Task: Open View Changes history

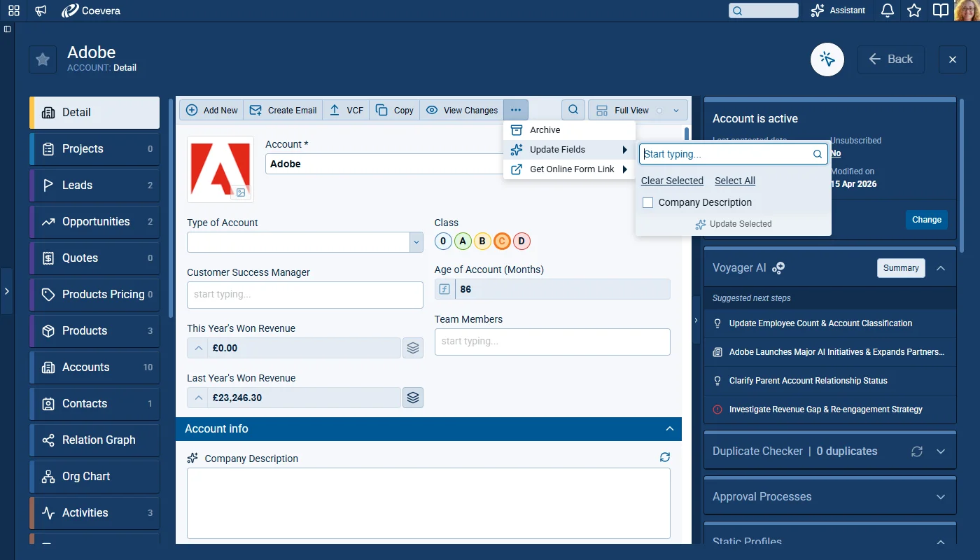Action: [461, 110]
